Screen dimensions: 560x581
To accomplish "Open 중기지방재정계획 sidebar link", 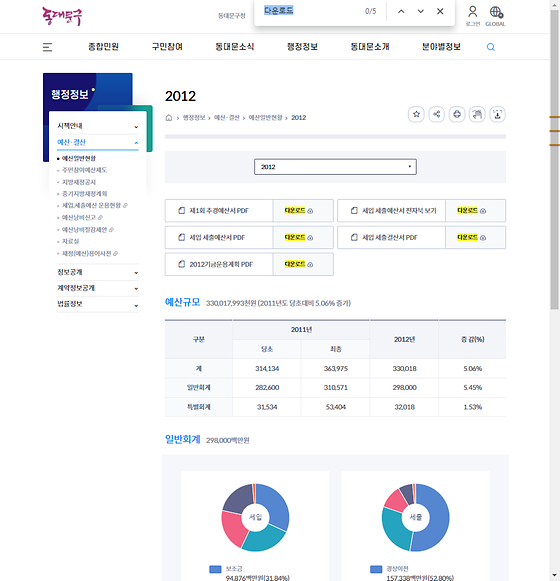I will tap(85, 194).
